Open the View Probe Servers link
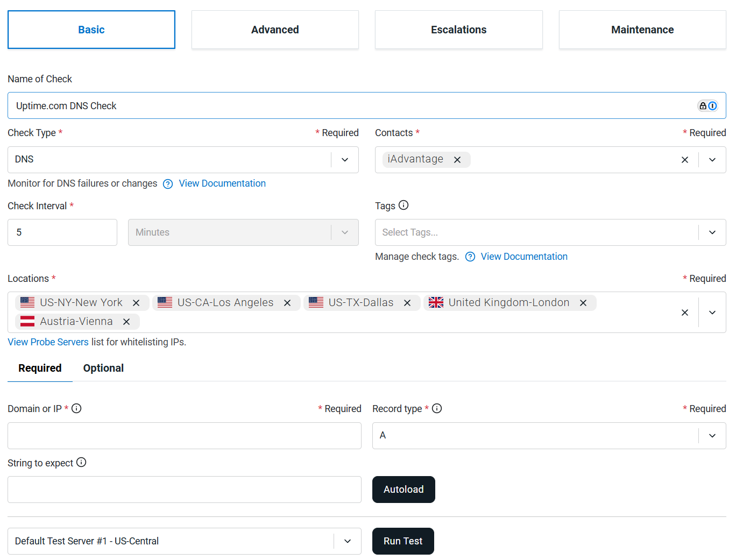Screen dimensions: 736x560 coord(48,342)
